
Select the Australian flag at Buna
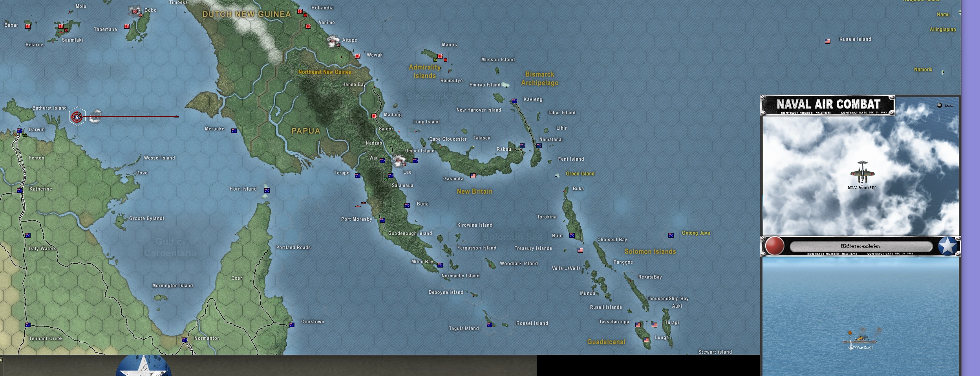pyautogui.click(x=407, y=205)
